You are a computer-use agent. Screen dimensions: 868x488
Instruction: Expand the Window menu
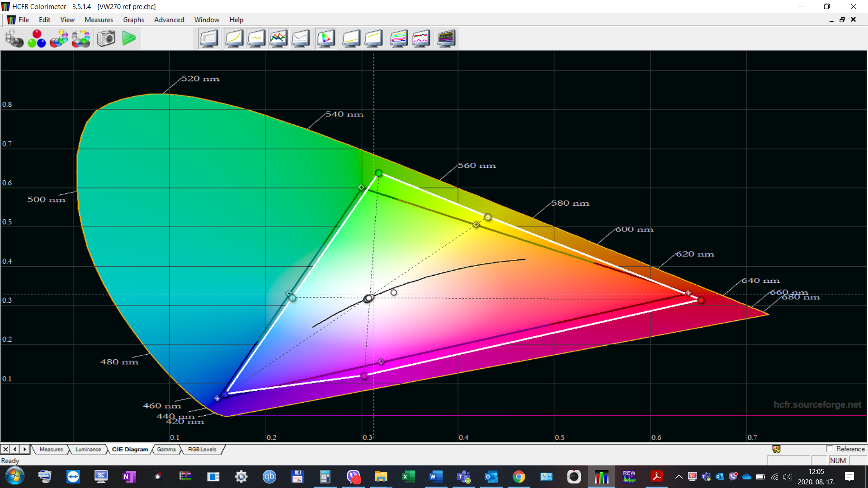(207, 19)
